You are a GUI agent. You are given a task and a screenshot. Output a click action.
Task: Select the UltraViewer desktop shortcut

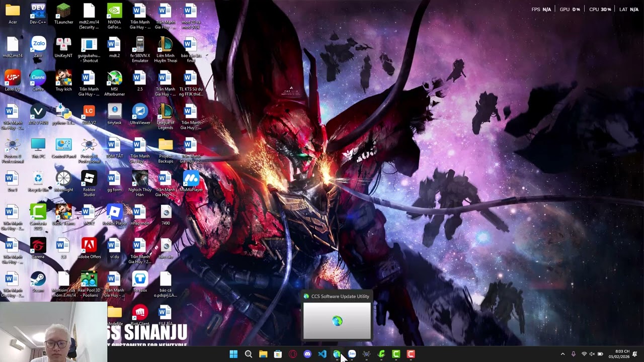point(140,114)
